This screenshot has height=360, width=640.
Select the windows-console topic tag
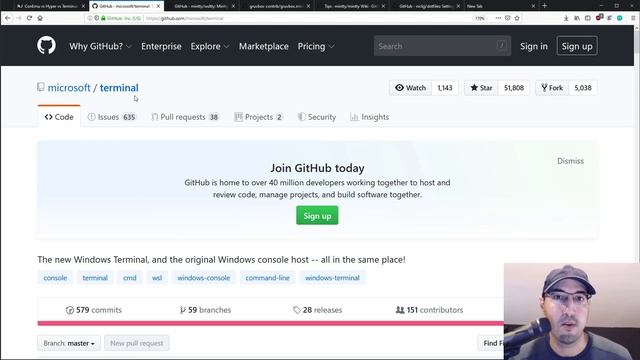(204, 278)
